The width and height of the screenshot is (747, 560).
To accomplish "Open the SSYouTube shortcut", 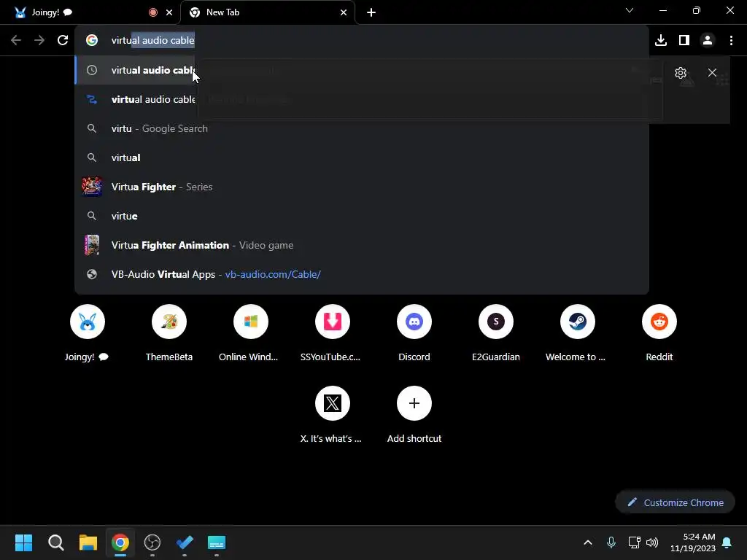I will point(332,333).
